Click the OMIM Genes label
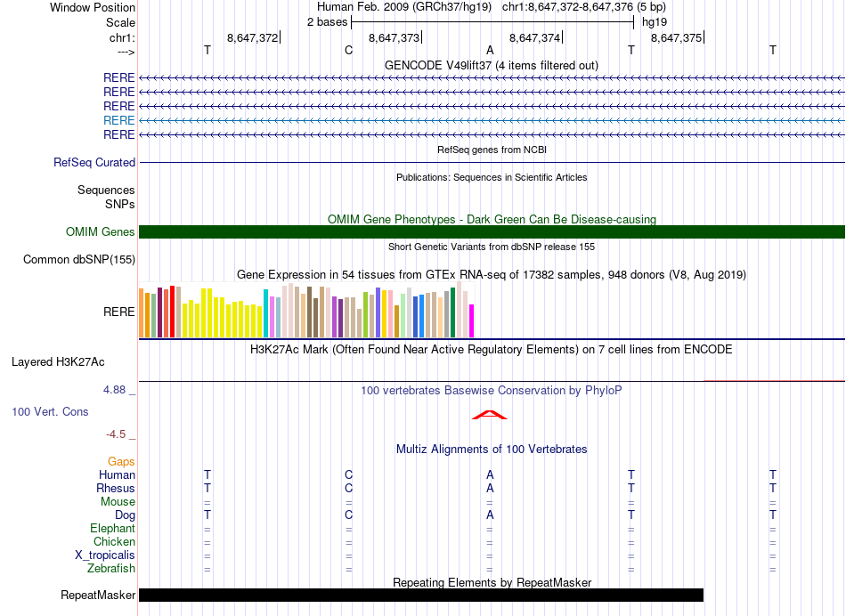 (x=100, y=232)
